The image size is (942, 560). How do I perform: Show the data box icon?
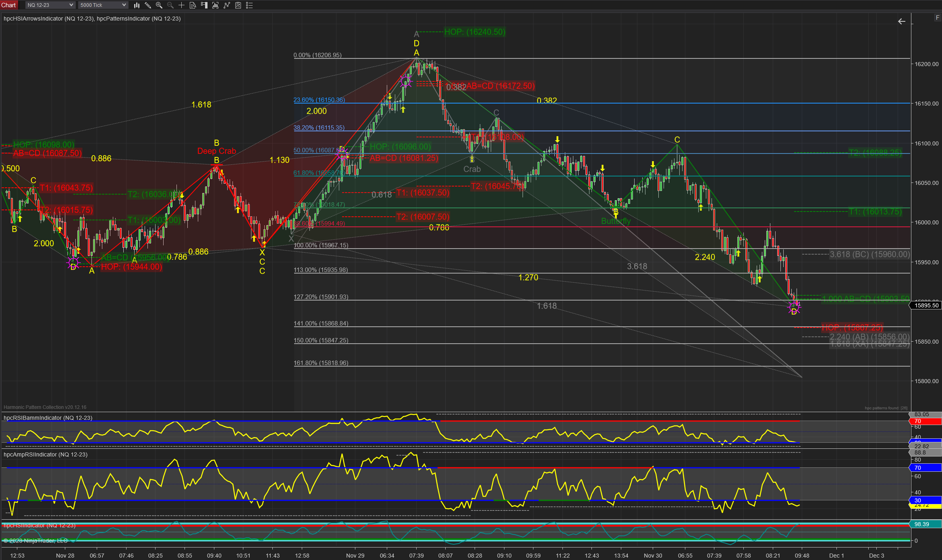click(x=193, y=5)
